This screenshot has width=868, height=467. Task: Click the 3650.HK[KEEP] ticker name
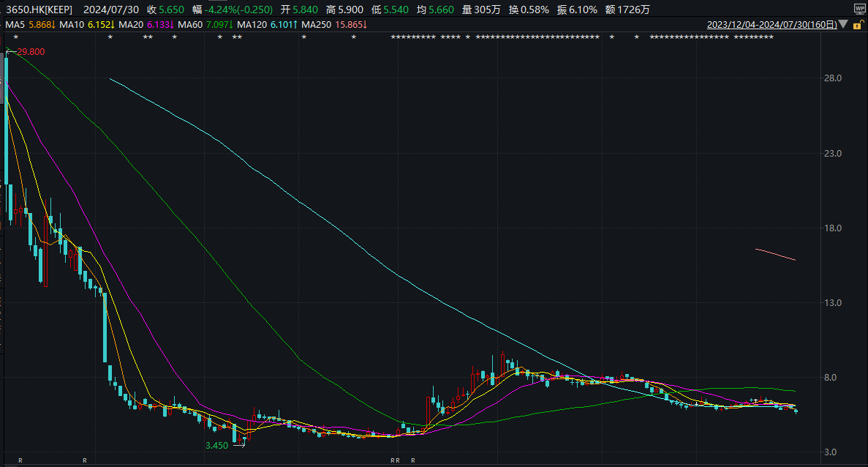[39, 10]
